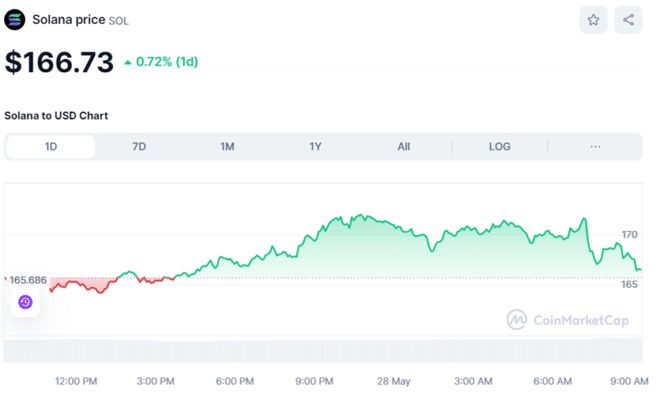
Task: Click the 0.72% (1d) change text
Action: click(167, 62)
